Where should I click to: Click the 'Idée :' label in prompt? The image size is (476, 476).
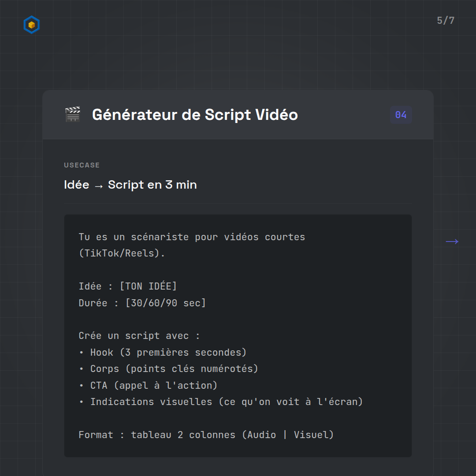tap(96, 286)
